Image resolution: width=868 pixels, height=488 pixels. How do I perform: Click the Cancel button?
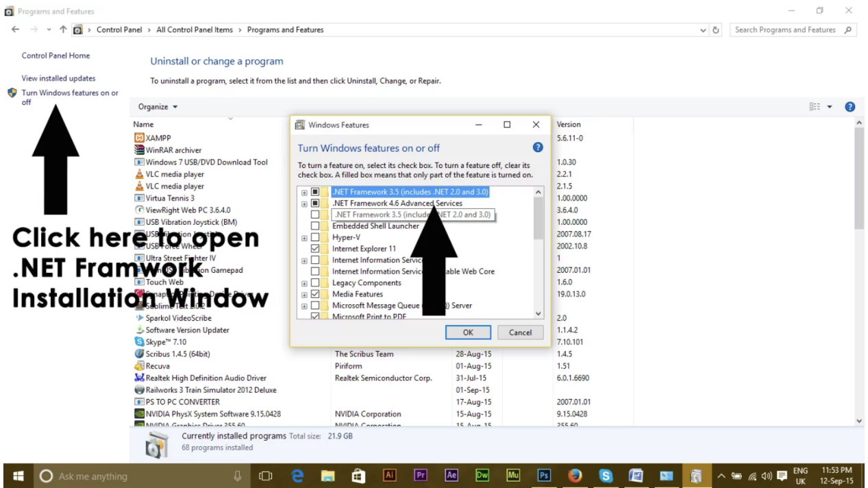(520, 332)
